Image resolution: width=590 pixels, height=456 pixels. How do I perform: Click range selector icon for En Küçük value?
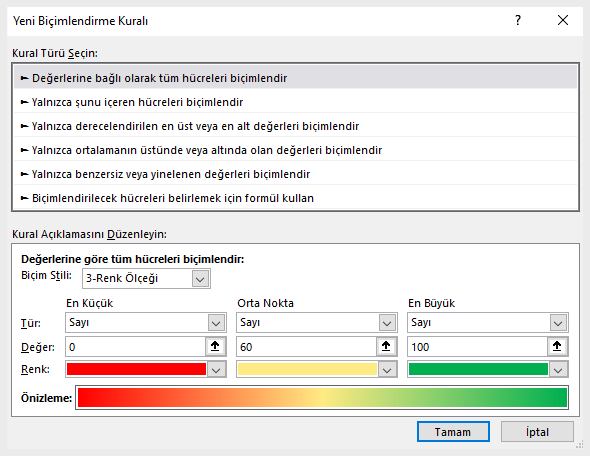pos(215,346)
